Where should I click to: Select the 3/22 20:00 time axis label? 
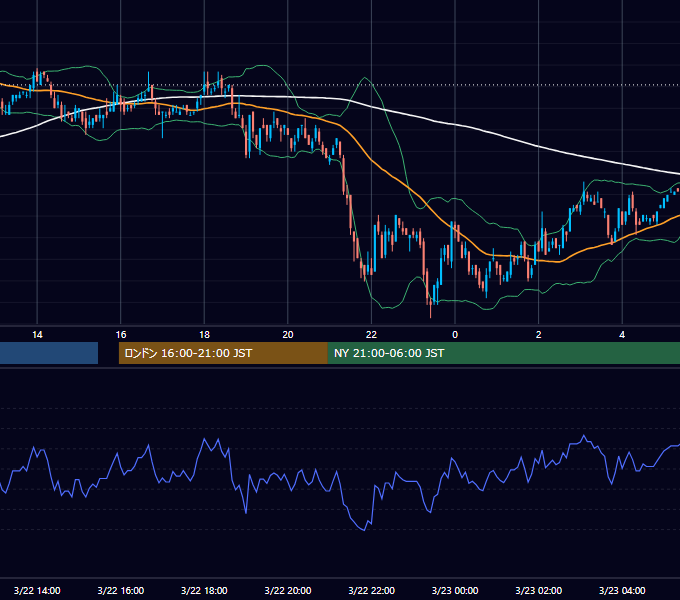pos(288,590)
